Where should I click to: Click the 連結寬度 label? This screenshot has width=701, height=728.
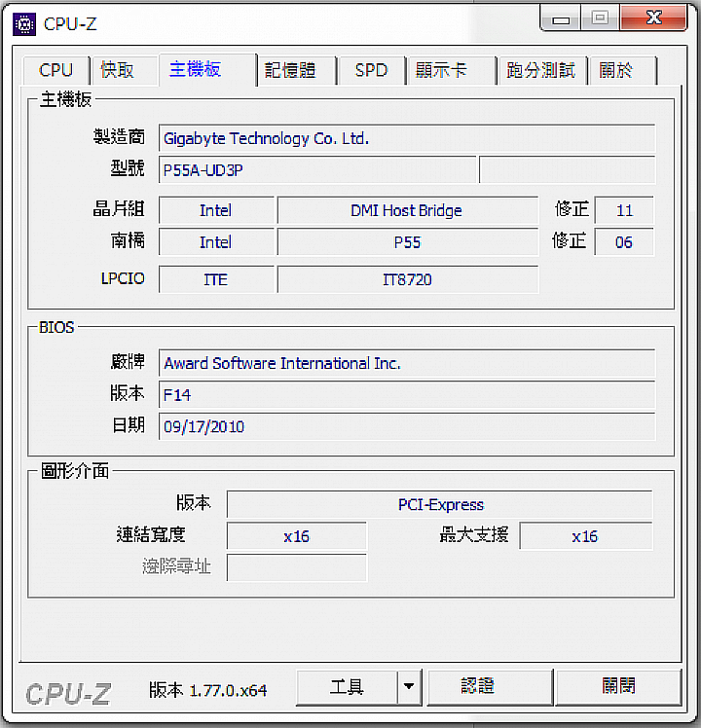pos(151,535)
